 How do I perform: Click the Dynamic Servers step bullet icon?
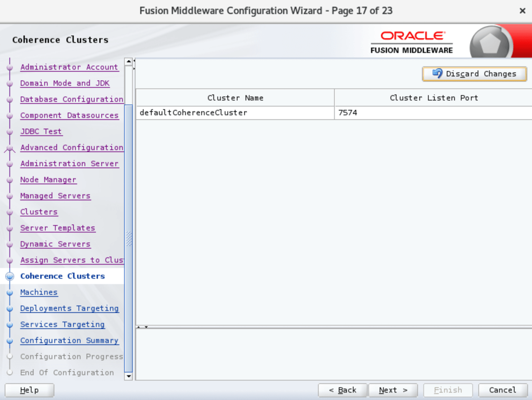tap(10, 244)
